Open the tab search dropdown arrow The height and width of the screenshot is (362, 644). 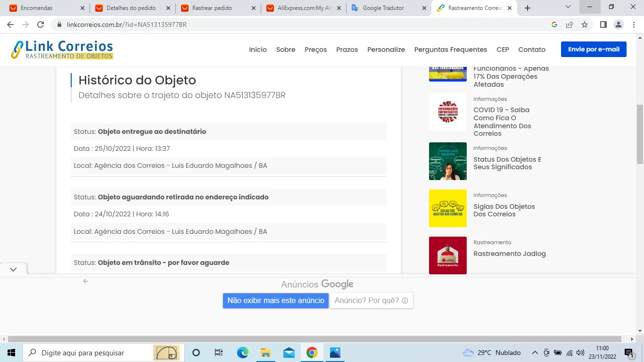pos(568,7)
